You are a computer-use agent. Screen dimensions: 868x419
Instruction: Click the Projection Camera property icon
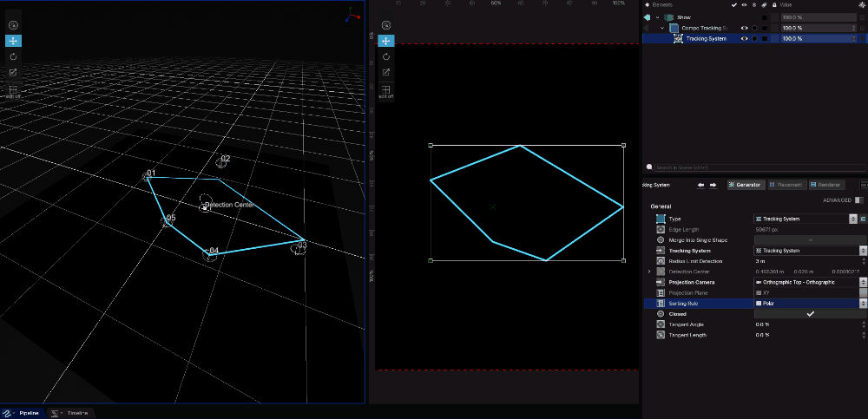661,282
